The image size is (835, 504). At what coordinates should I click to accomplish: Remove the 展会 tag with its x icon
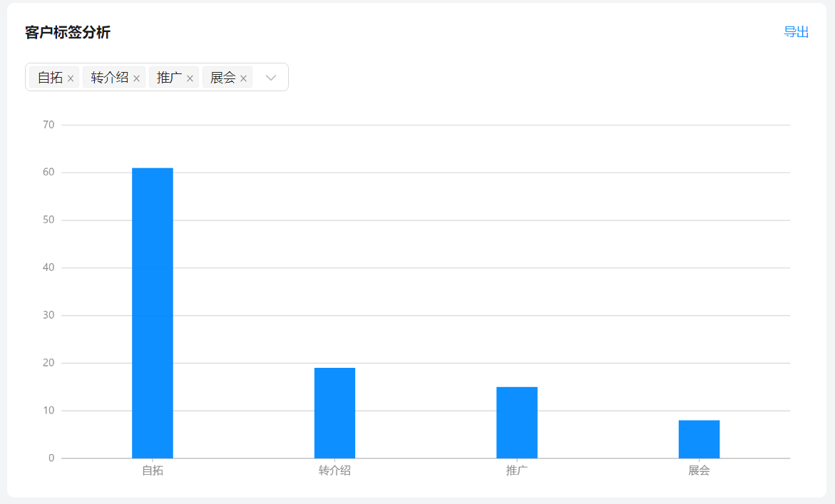(243, 78)
